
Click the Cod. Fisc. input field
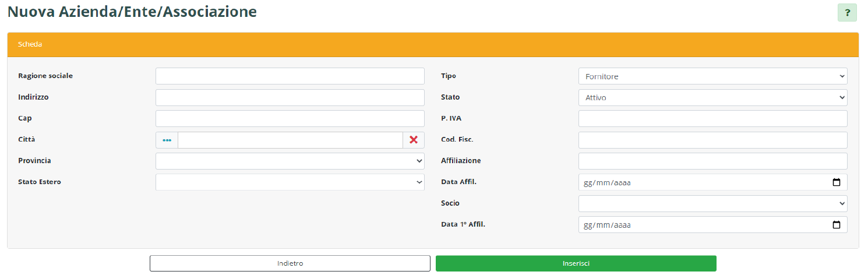pyautogui.click(x=712, y=140)
